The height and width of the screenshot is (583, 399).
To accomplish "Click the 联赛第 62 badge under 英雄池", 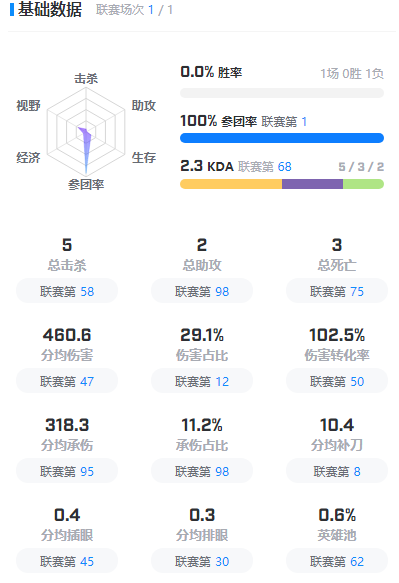I will (x=337, y=561).
